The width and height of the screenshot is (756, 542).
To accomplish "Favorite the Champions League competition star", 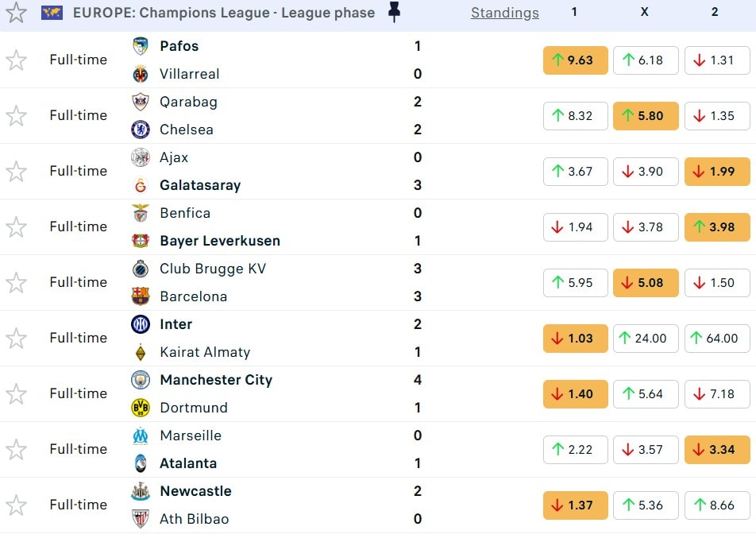I will pyautogui.click(x=16, y=13).
